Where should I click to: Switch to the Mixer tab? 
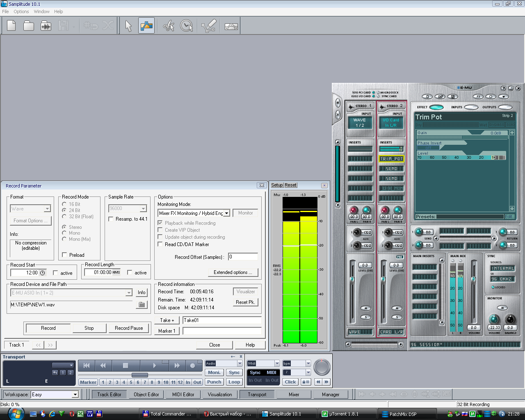point(294,395)
